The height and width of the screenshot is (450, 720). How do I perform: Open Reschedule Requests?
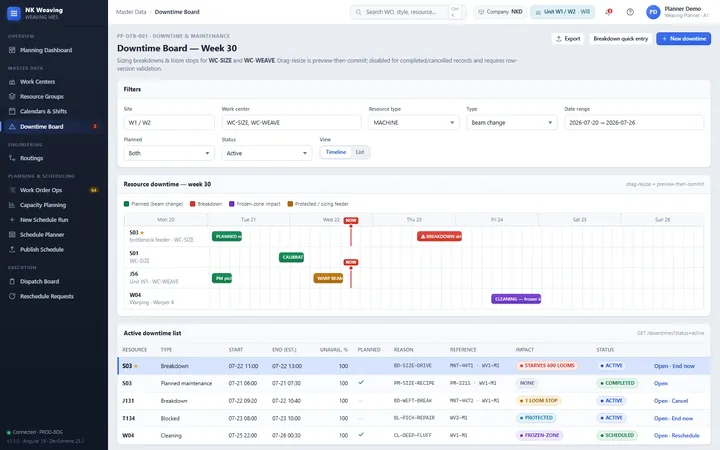pyautogui.click(x=46, y=296)
